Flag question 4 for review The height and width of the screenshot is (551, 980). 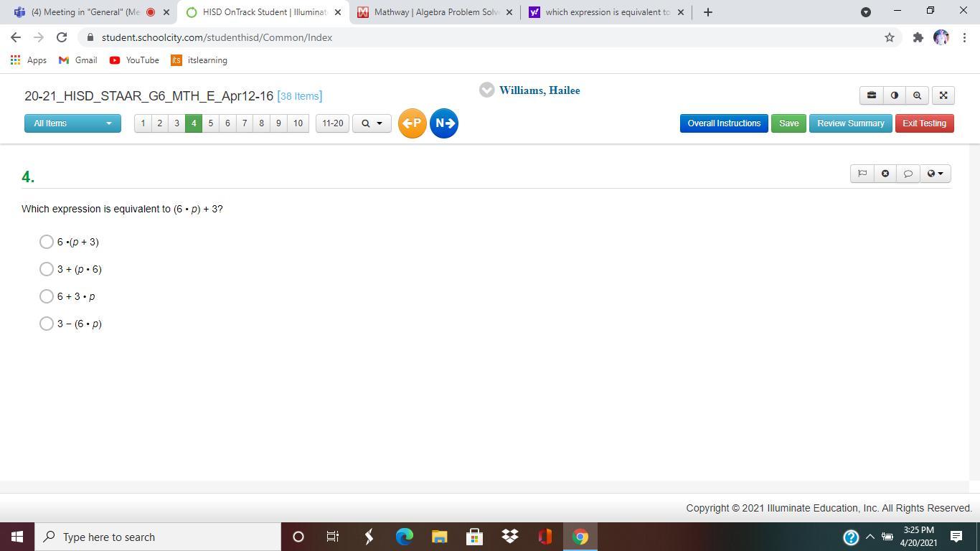click(862, 174)
